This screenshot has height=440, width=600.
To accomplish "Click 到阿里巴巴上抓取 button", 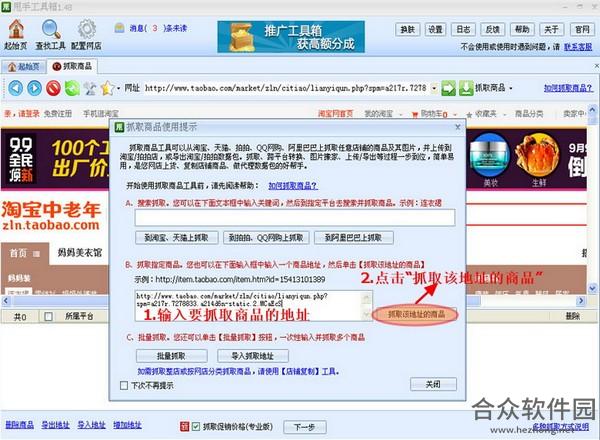I will pyautogui.click(x=353, y=238).
